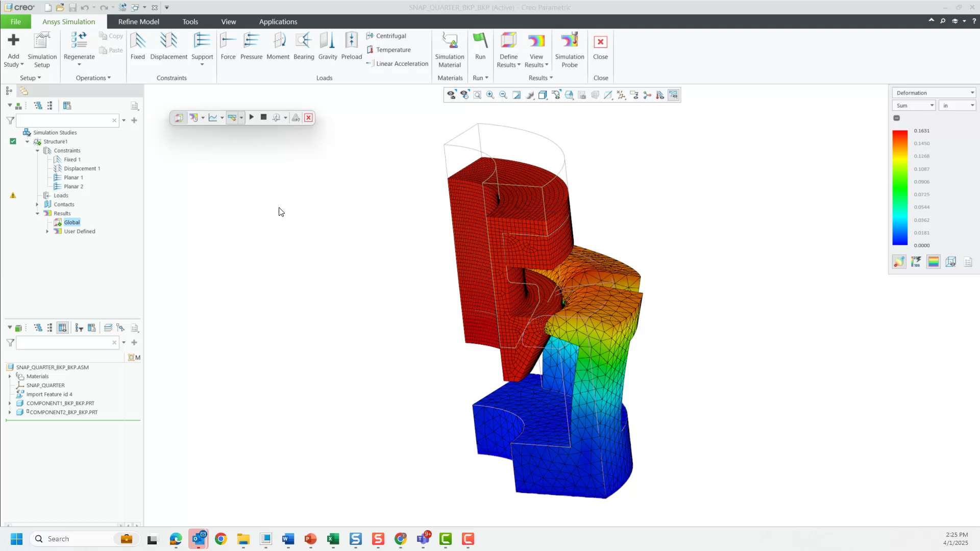Change the units dropdown showing in
This screenshot has height=551, width=980.
957,106
